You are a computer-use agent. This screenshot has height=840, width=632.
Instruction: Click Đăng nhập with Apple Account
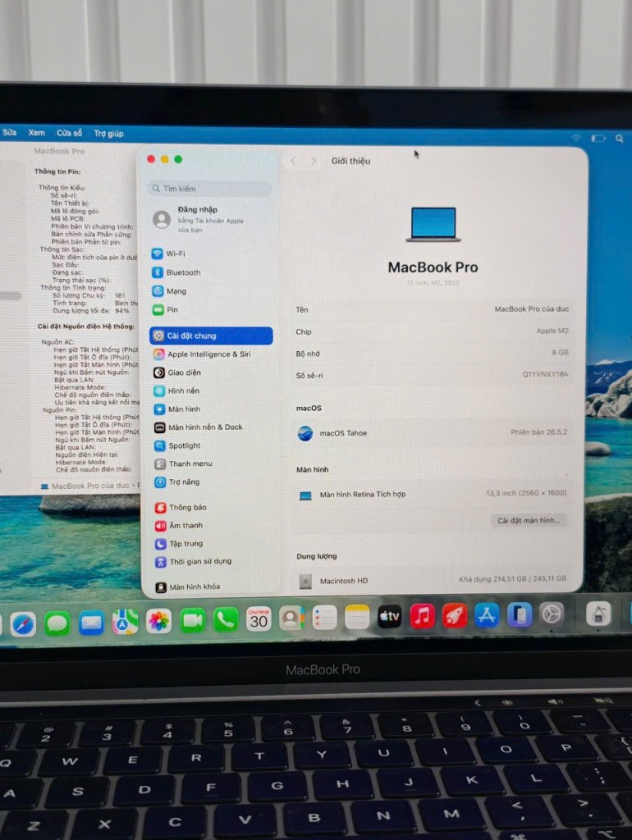coord(199,219)
